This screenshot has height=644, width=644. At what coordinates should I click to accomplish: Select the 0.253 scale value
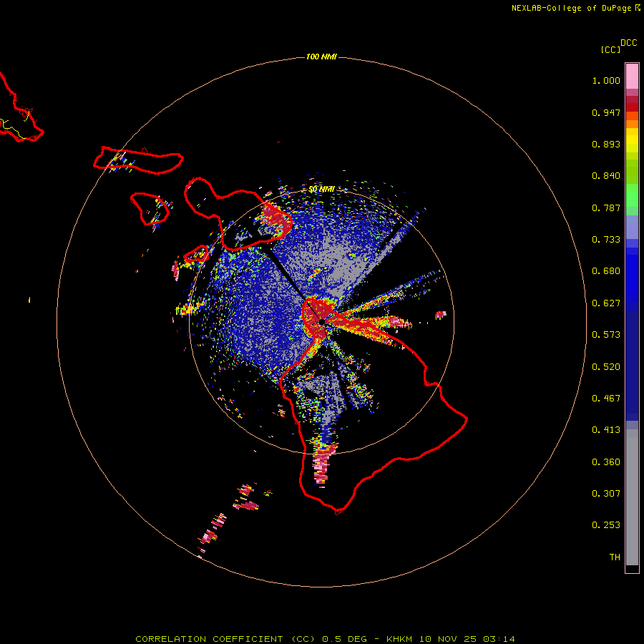click(x=606, y=525)
